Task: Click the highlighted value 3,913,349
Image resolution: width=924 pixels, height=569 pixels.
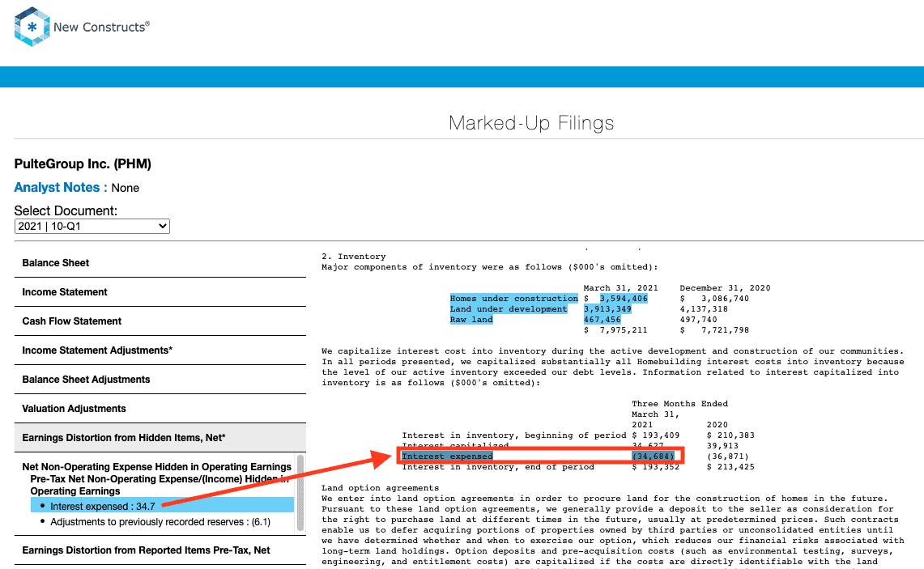Action: tap(607, 309)
